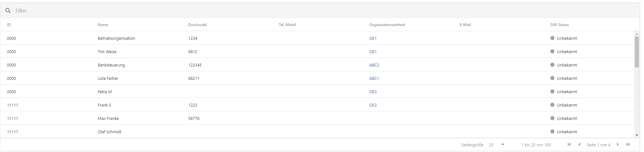
Task: Sort by the SAP Status column header
Action: coord(559,25)
